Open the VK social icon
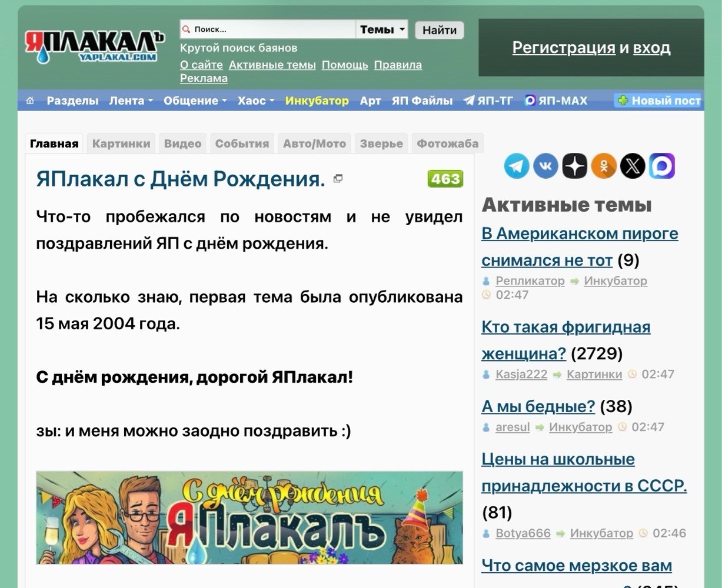This screenshot has width=722, height=588. click(x=545, y=166)
